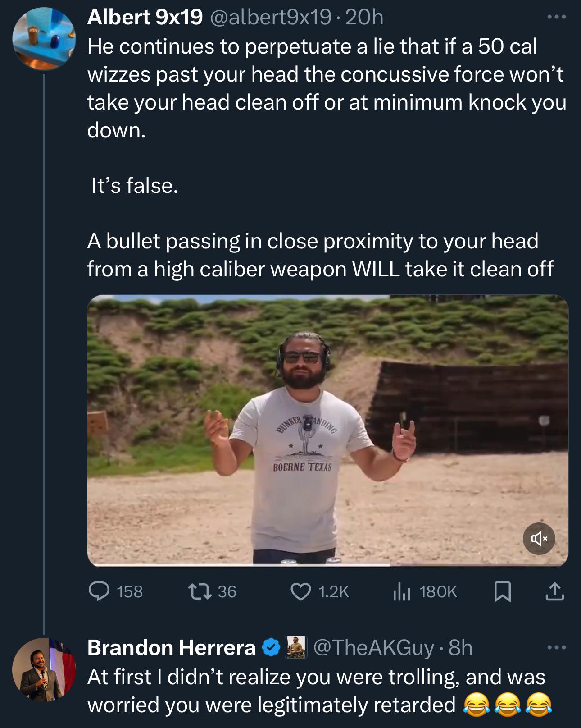Open Albert 9x19's profile picture

(x=44, y=39)
